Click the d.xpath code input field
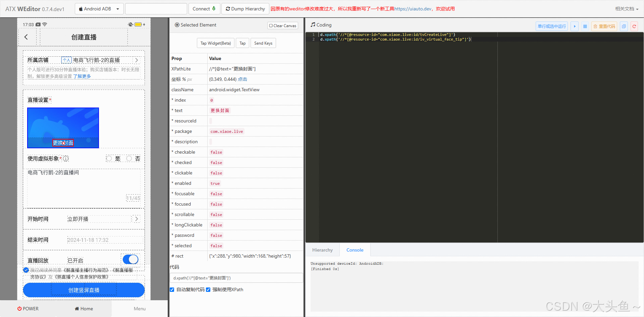 tap(236, 278)
